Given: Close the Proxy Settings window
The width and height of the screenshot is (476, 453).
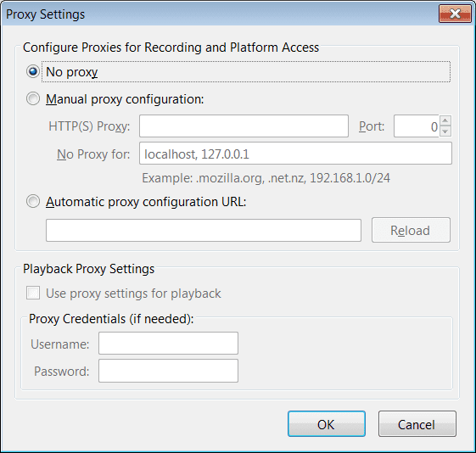Looking at the screenshot, I should [x=455, y=14].
